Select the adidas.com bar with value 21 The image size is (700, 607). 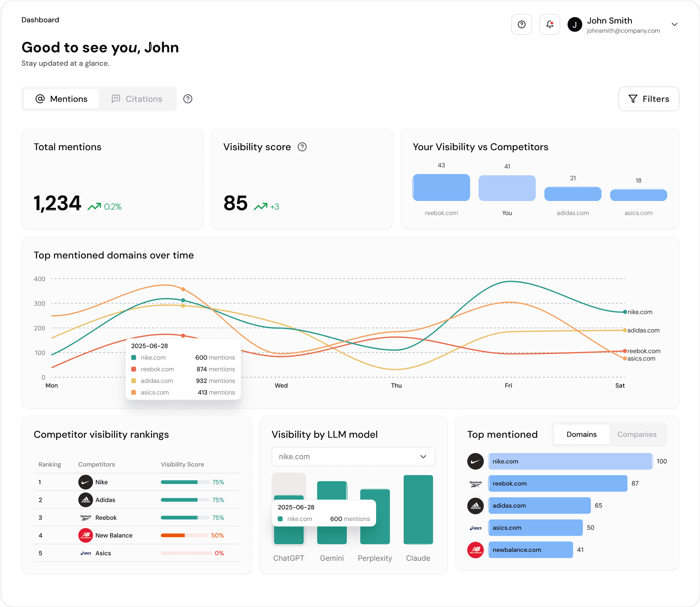coord(572,194)
